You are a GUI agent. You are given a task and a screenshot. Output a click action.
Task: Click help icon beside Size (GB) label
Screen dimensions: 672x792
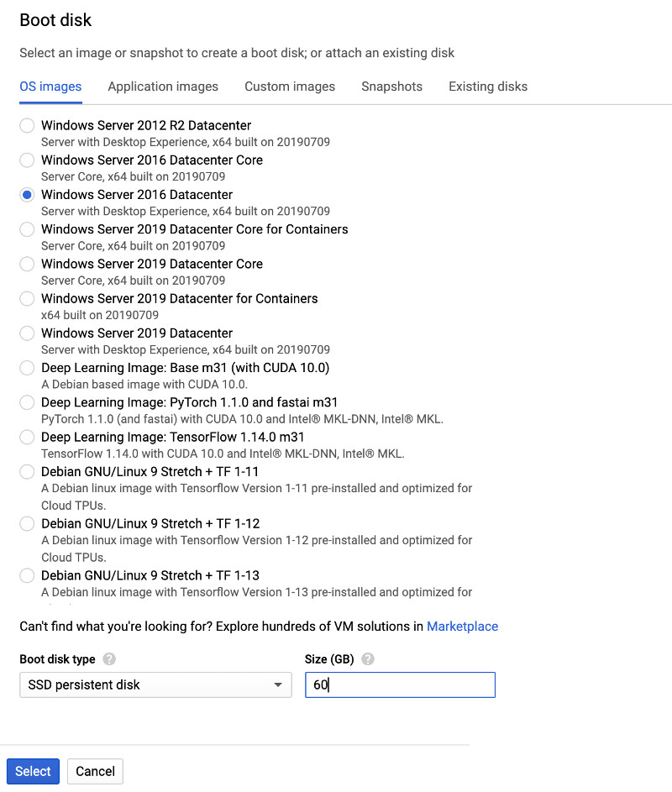coord(367,659)
